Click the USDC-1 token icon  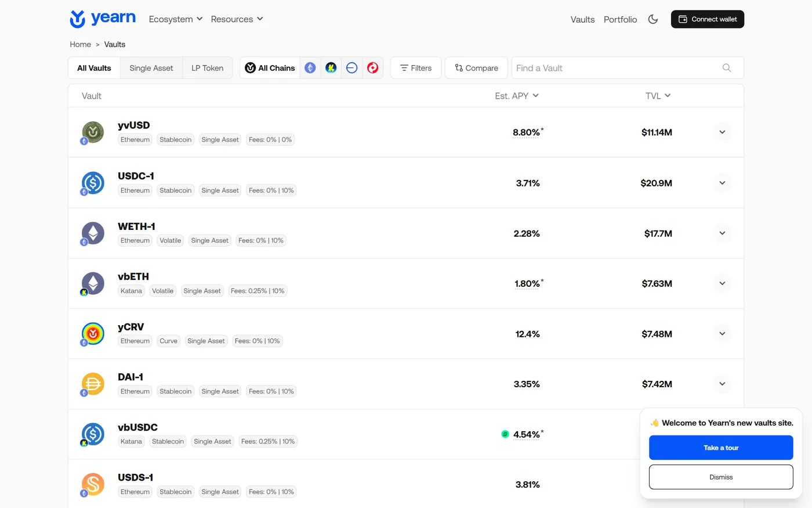[x=93, y=183]
